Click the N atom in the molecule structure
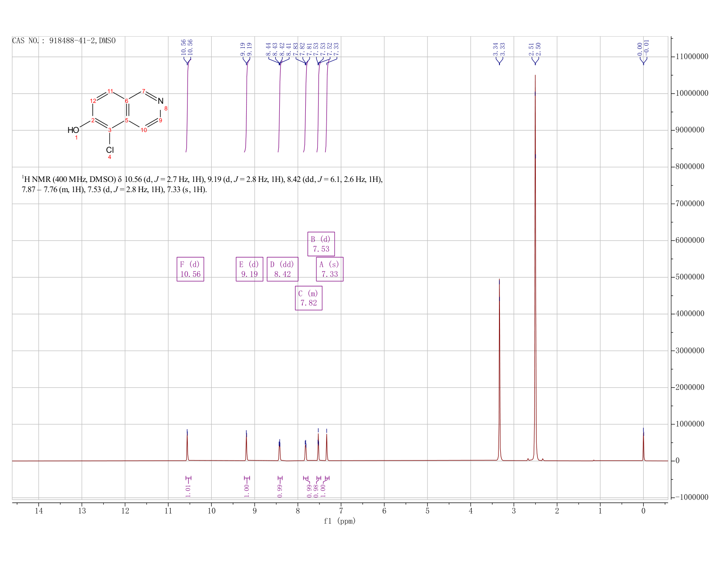 point(161,101)
